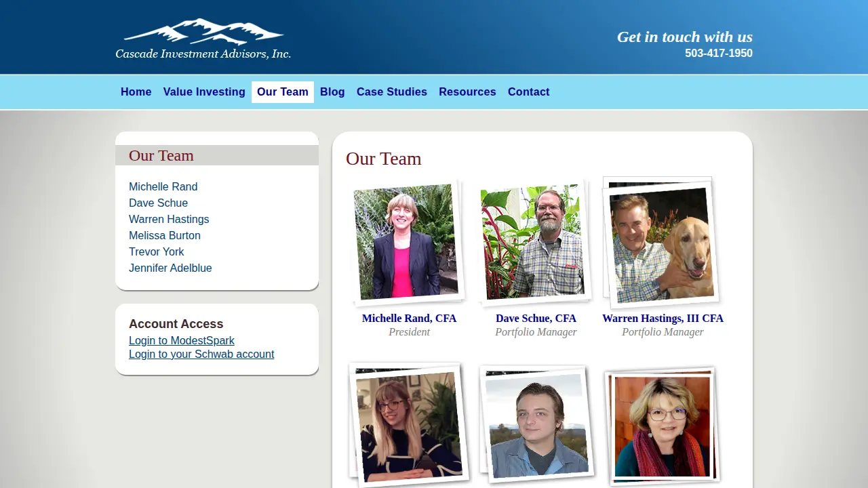868x488 pixels.
Task: Click photo of young man in blue shirt
Action: tap(536, 424)
